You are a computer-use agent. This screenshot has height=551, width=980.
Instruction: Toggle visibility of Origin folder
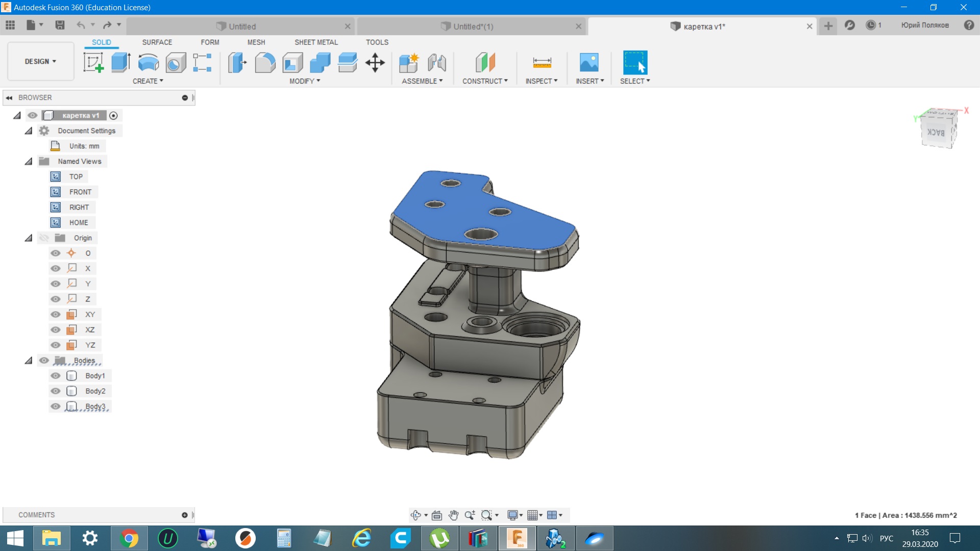[44, 237]
